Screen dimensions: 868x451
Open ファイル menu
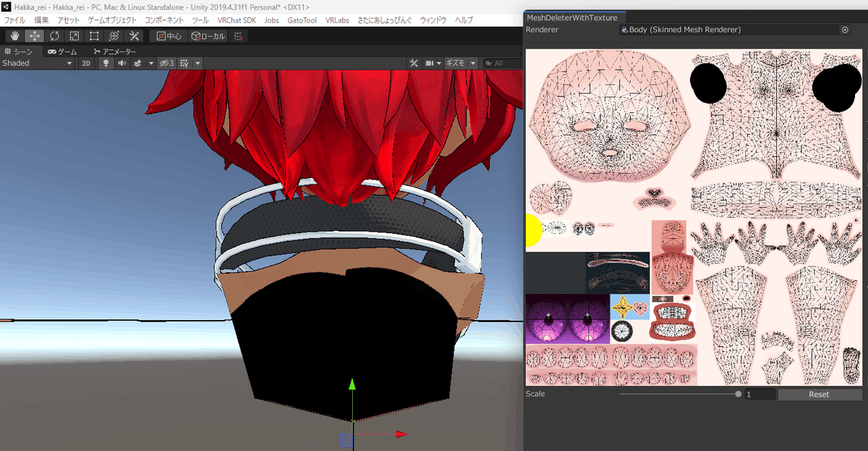tap(14, 20)
